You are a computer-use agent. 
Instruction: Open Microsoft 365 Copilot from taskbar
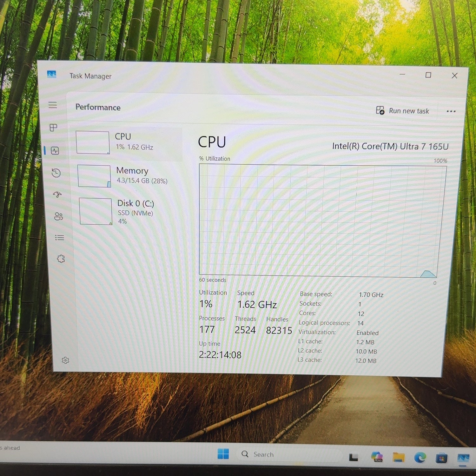[x=377, y=457]
